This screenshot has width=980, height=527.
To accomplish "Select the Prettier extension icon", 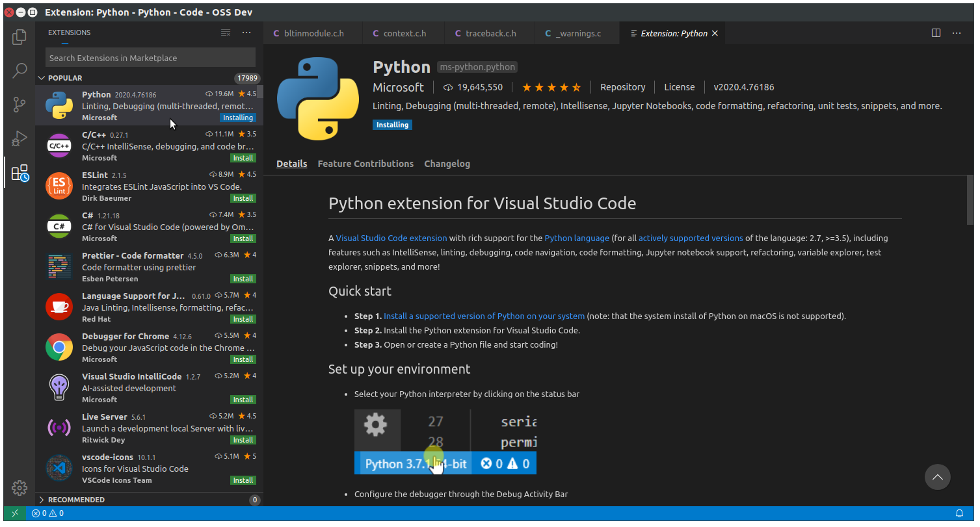I will point(59,267).
